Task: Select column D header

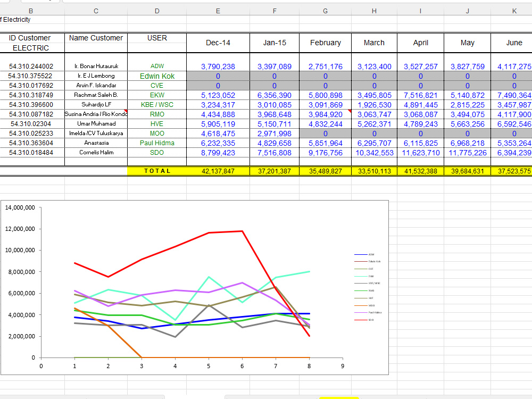Action: point(157,11)
